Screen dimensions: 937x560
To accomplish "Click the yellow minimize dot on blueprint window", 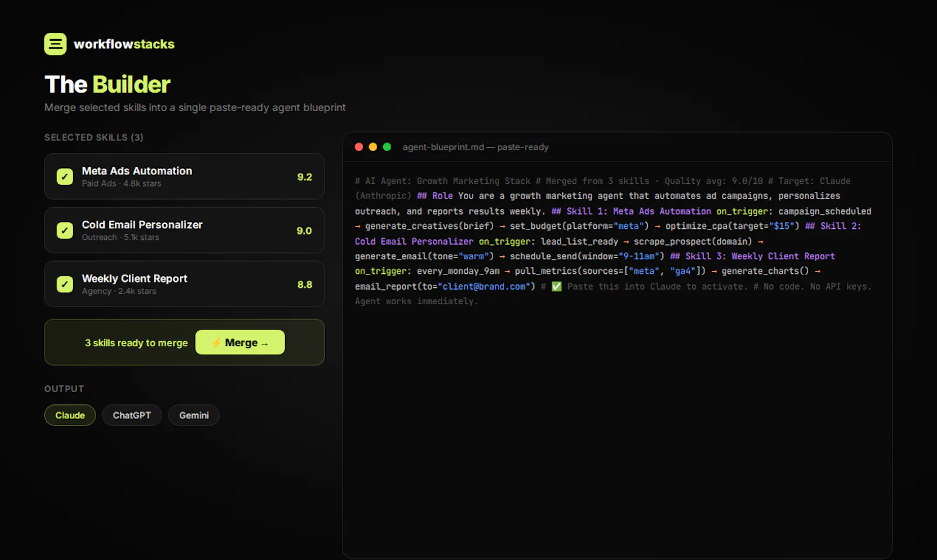I will coord(373,147).
